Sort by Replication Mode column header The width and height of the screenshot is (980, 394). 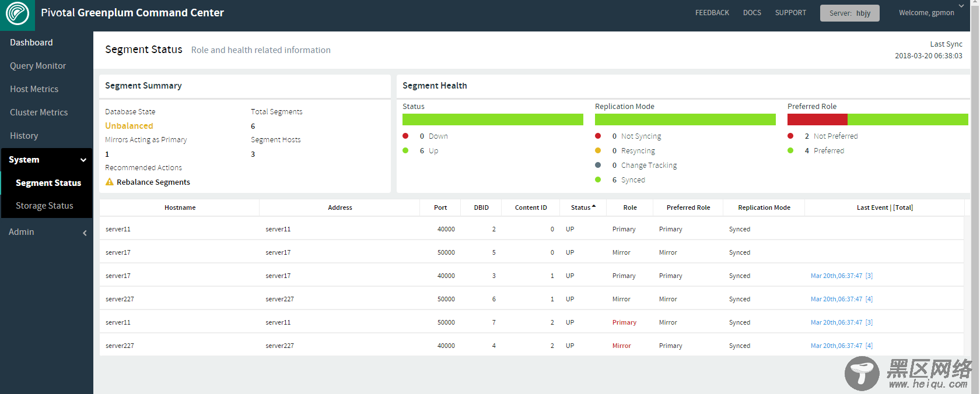(764, 207)
